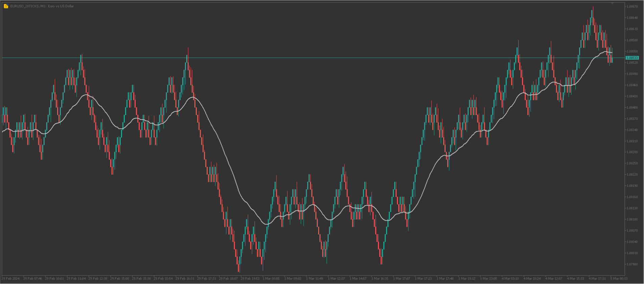Click the 1.08100 price scale label

[632, 219]
